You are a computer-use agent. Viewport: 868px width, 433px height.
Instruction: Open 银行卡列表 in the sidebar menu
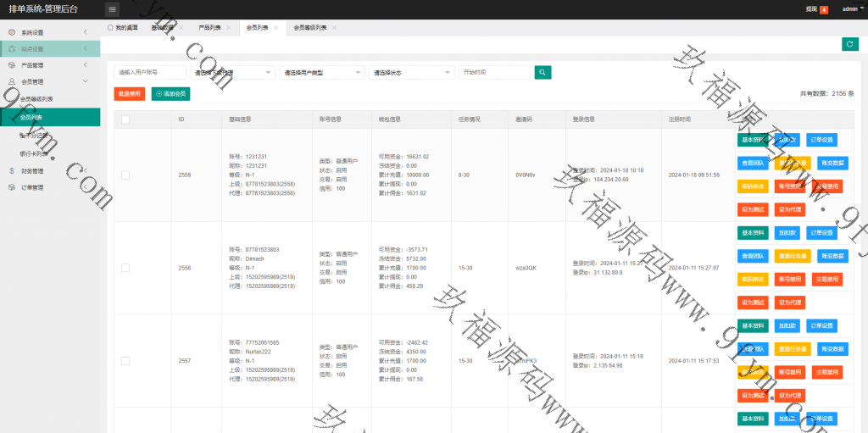point(36,154)
